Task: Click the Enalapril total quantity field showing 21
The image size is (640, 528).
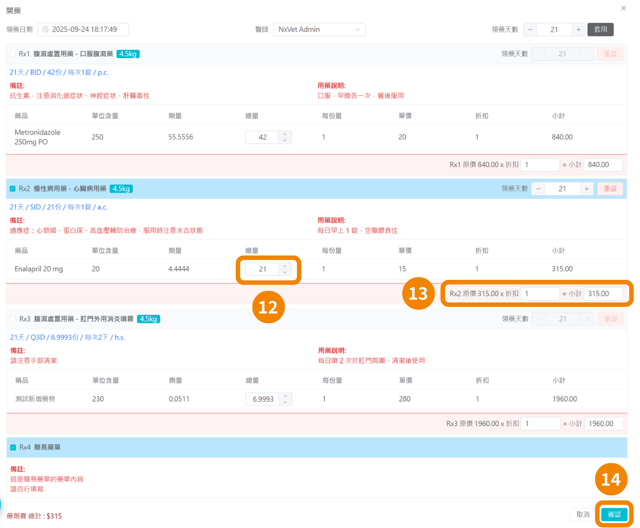Action: (x=262, y=269)
